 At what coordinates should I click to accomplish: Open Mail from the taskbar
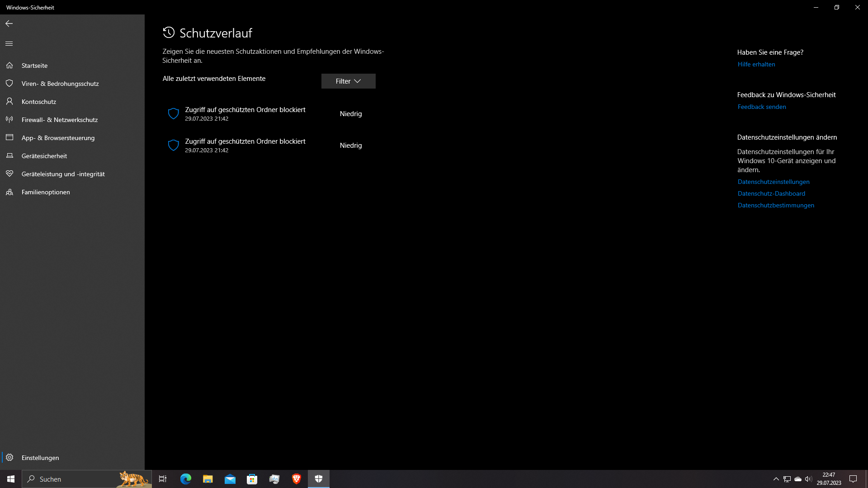pyautogui.click(x=230, y=479)
